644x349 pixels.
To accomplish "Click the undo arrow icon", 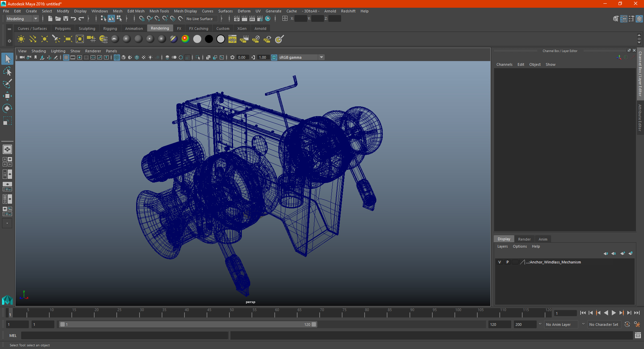I will click(x=73, y=19).
